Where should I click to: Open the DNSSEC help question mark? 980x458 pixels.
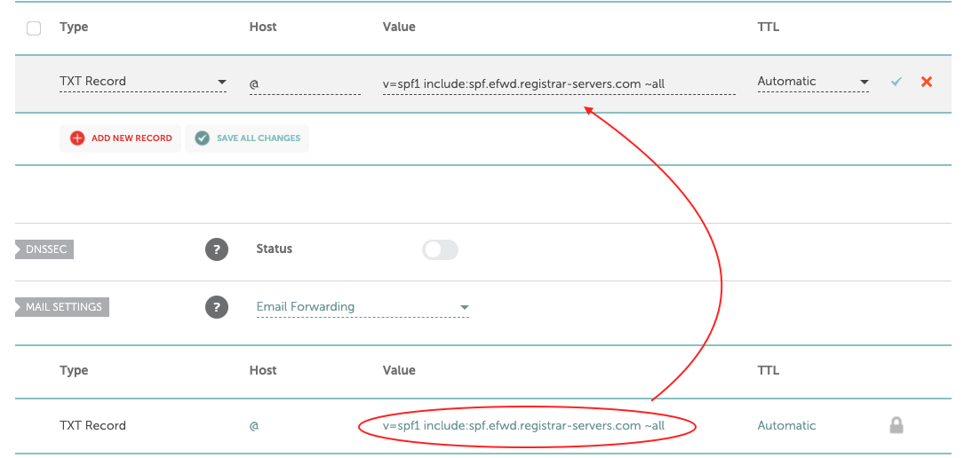click(216, 249)
